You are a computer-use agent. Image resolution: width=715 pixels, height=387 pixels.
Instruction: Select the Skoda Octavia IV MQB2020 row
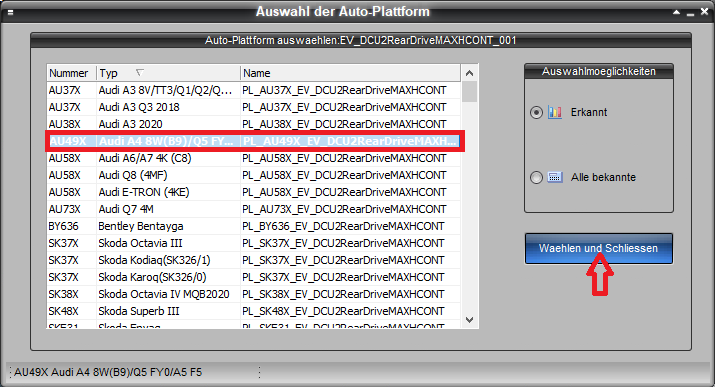point(254,294)
